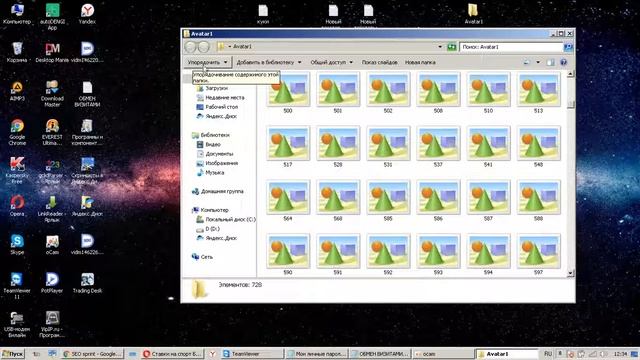The image size is (640, 360).
Task: Click RU language indicator in tray
Action: click(548, 354)
